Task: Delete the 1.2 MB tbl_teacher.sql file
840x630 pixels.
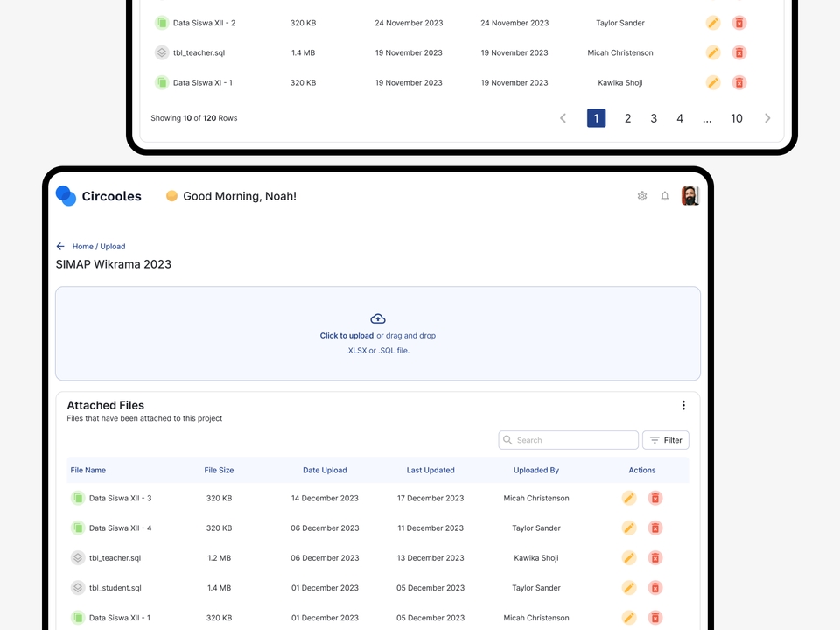Action: [655, 558]
